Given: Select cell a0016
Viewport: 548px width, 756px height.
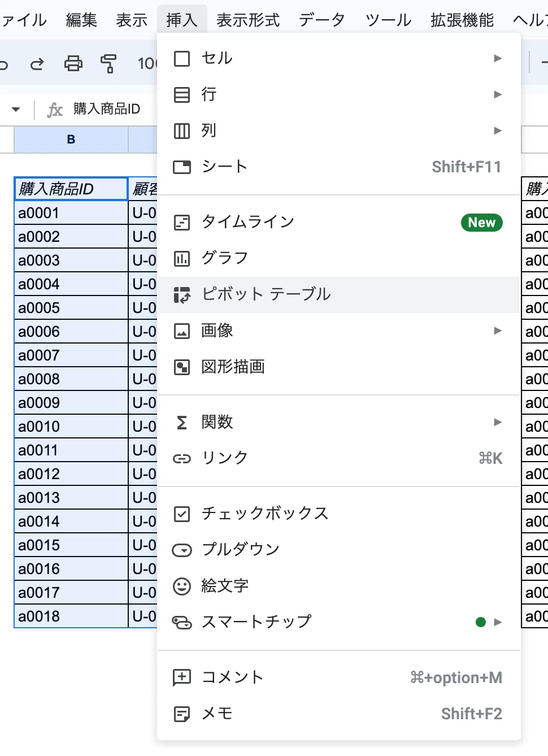Looking at the screenshot, I should click(71, 569).
